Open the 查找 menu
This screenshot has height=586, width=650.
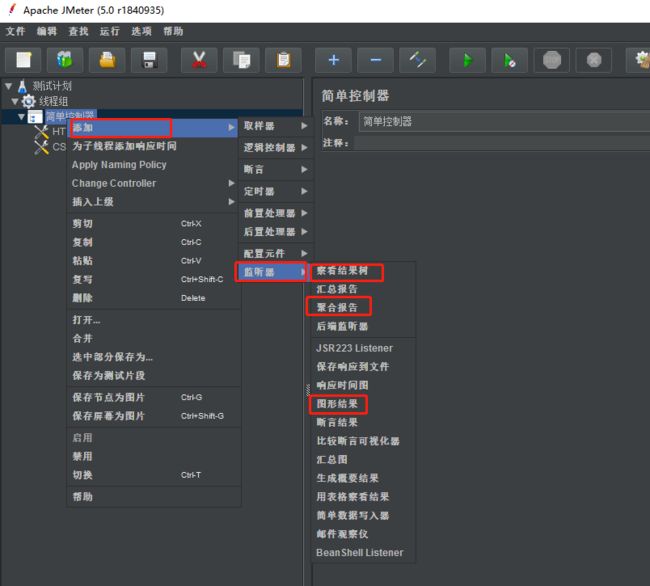tap(78, 31)
